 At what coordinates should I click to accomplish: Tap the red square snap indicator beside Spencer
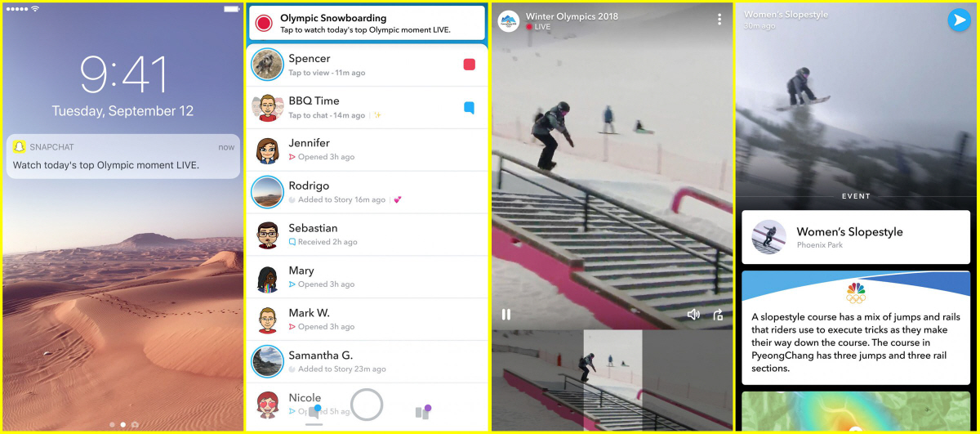469,65
